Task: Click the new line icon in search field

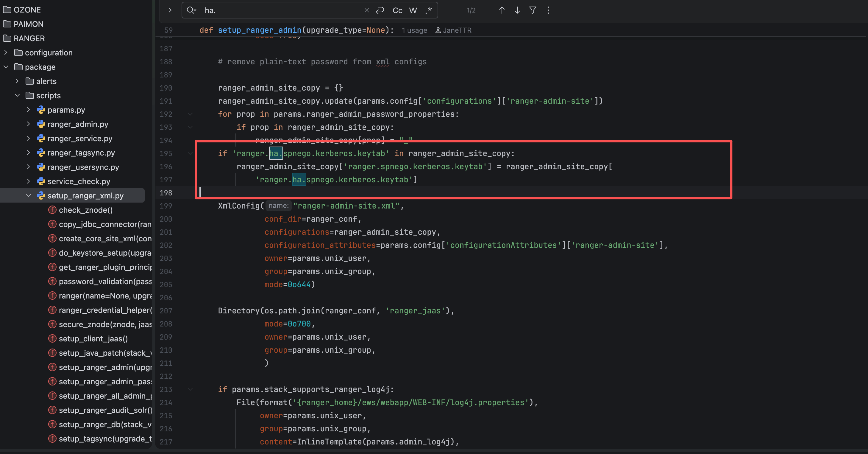Action: [x=380, y=10]
